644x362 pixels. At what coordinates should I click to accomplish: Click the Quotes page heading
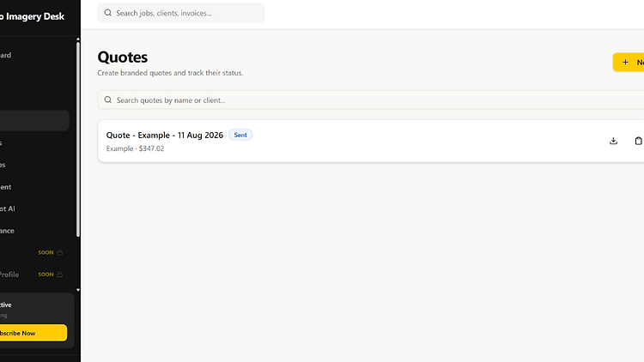123,57
